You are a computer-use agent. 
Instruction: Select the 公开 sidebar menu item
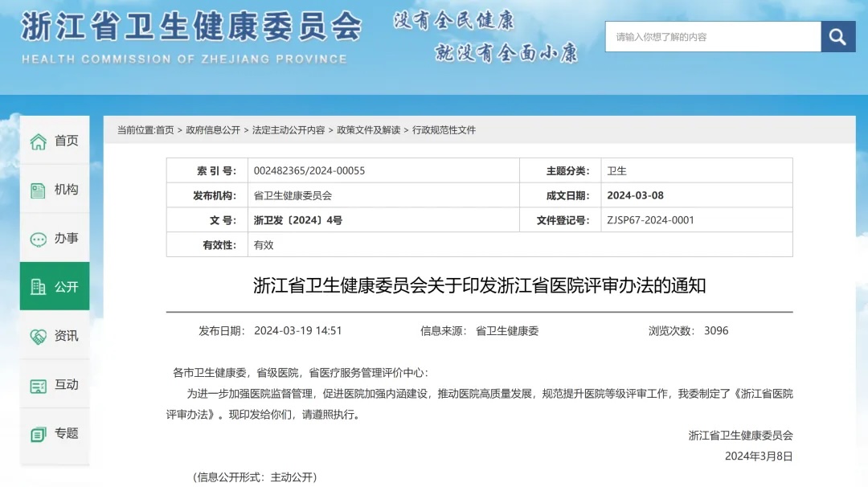(55, 286)
